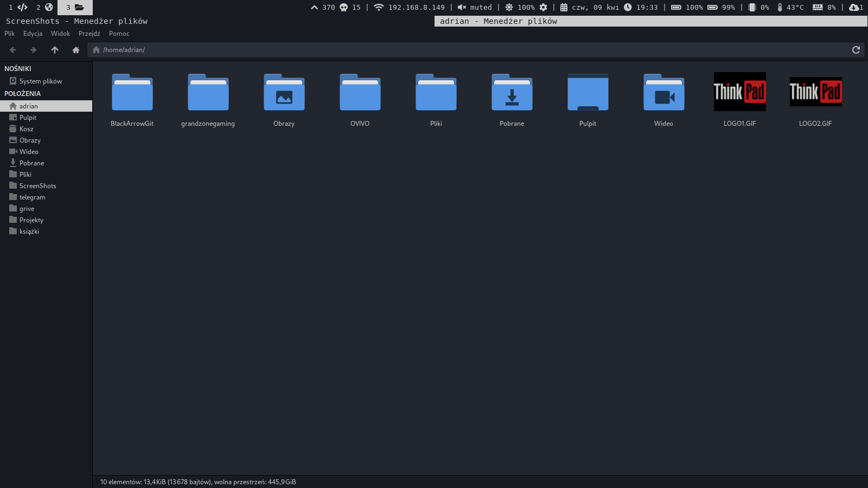Select the Obrazy pictures folder icon
Viewport: 868px width, 488px height.
point(284,92)
